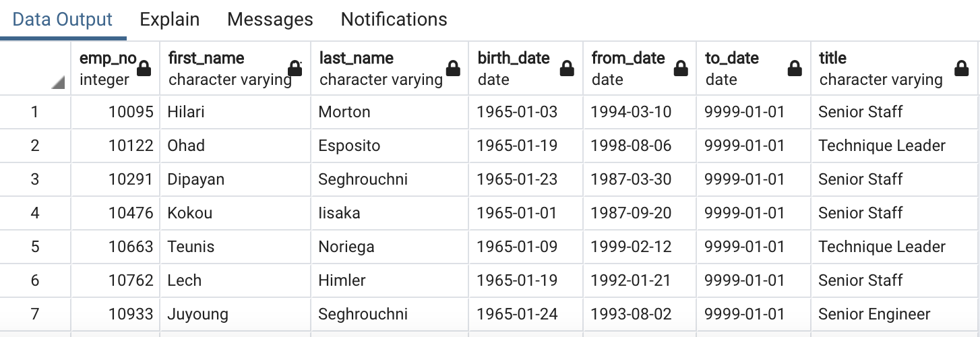The image size is (980, 337).
Task: Click the cell containing Esposito
Action: tap(349, 146)
